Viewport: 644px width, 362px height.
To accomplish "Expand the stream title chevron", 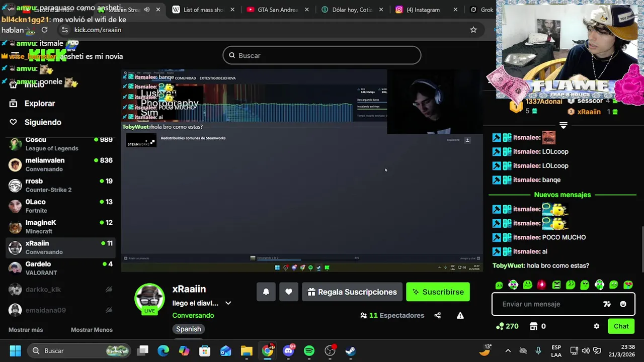I will (228, 303).
